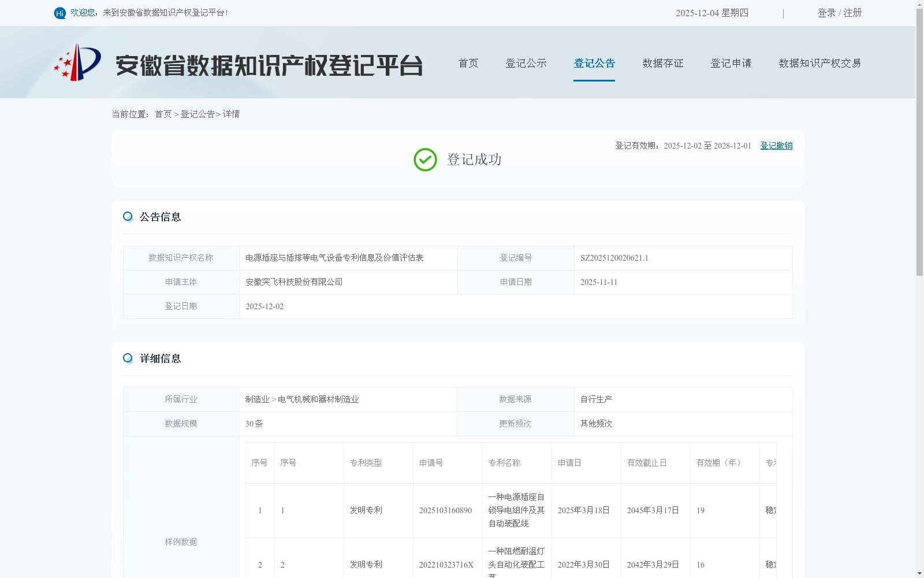Click the 公告信息 section bullet icon

[128, 216]
